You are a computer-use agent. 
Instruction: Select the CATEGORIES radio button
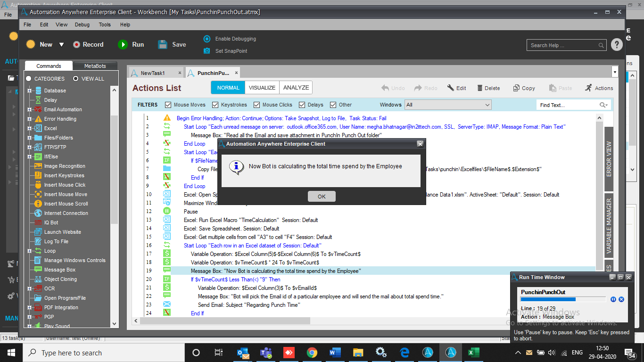[x=29, y=79]
